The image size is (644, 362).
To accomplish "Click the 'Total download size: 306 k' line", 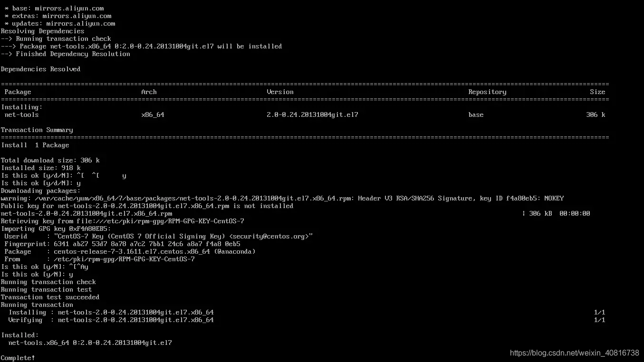I will coord(50,161).
